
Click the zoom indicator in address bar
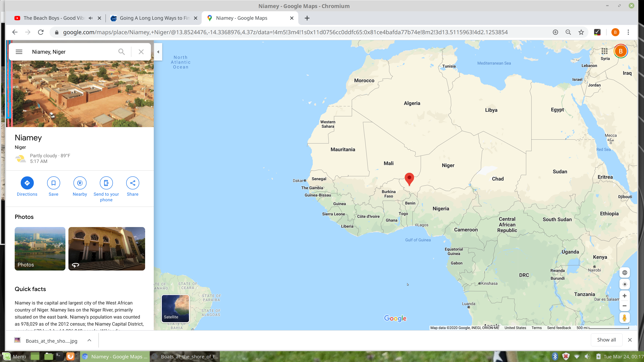pyautogui.click(x=568, y=32)
